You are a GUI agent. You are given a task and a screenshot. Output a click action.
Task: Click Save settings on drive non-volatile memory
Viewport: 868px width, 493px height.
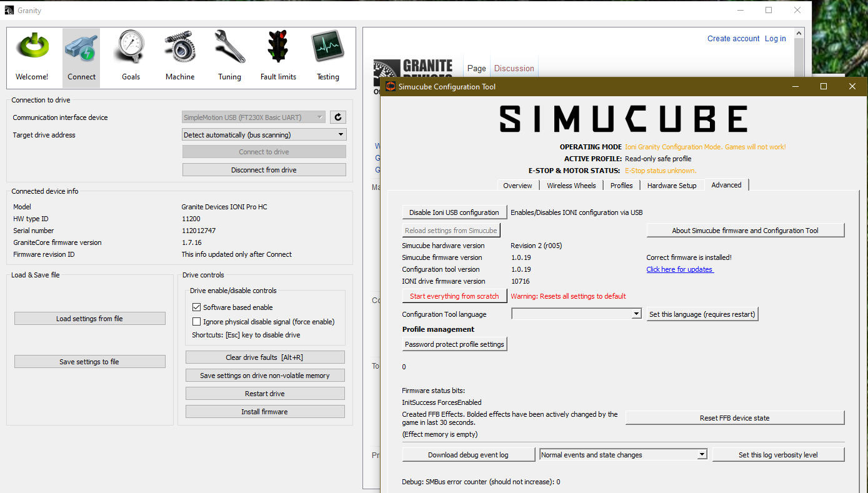pyautogui.click(x=264, y=376)
